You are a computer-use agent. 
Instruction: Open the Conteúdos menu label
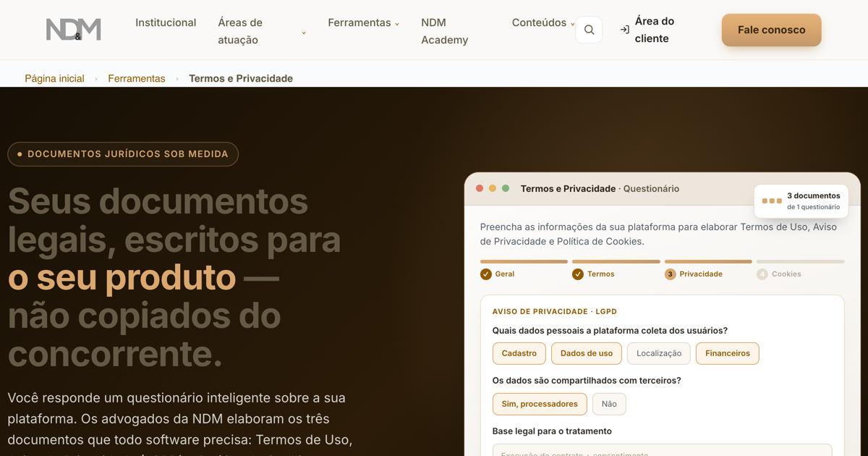[x=539, y=22]
